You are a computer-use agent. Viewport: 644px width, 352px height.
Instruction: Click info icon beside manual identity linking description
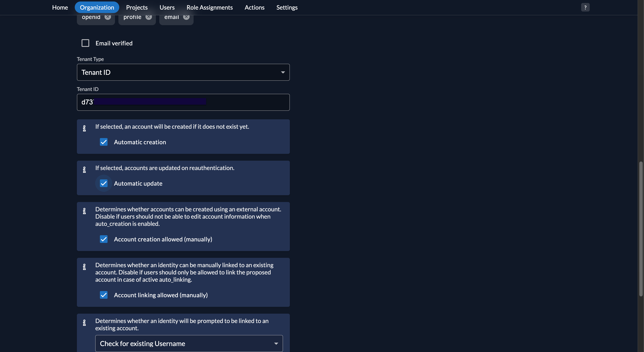84,267
